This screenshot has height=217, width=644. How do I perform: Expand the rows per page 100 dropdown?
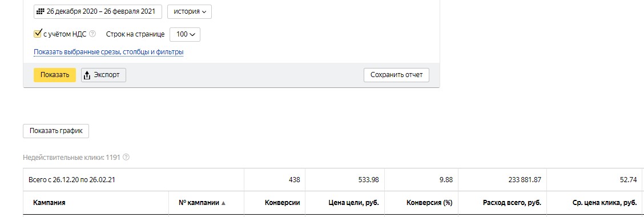pos(185,34)
